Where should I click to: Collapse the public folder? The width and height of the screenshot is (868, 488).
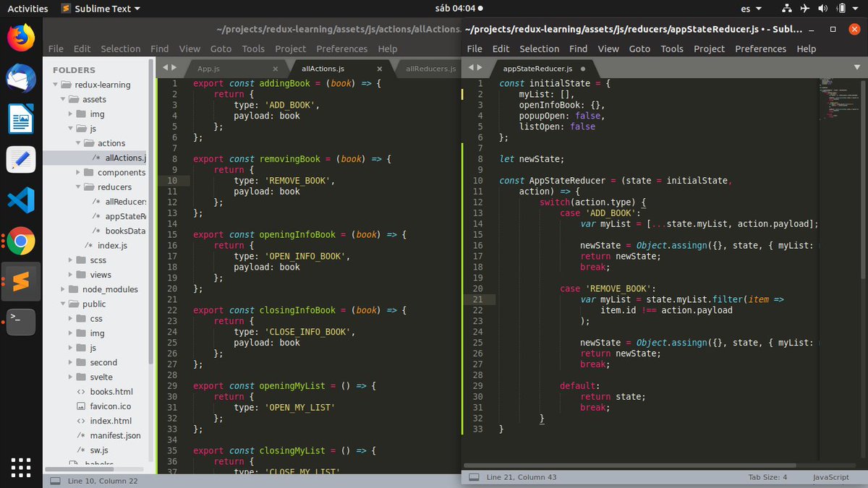(x=63, y=304)
